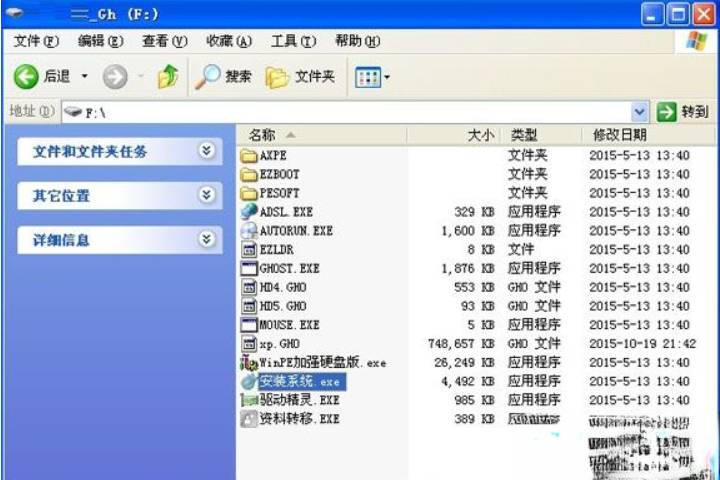This screenshot has height=480, width=720.
Task: Select the ADSL.EXE file icon
Action: click(249, 212)
